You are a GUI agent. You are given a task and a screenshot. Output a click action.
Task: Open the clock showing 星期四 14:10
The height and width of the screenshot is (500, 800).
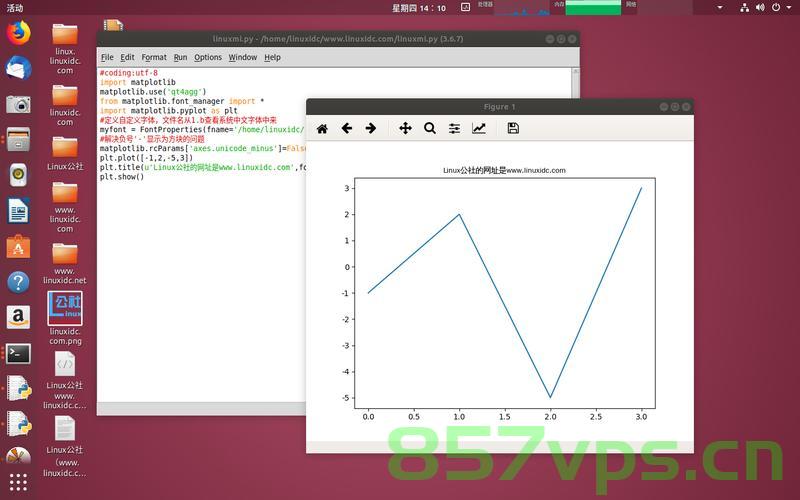click(x=418, y=8)
